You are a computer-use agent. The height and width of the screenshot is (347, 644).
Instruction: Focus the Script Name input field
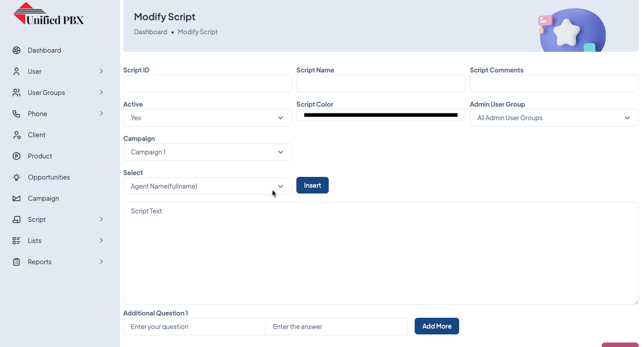pyautogui.click(x=380, y=84)
